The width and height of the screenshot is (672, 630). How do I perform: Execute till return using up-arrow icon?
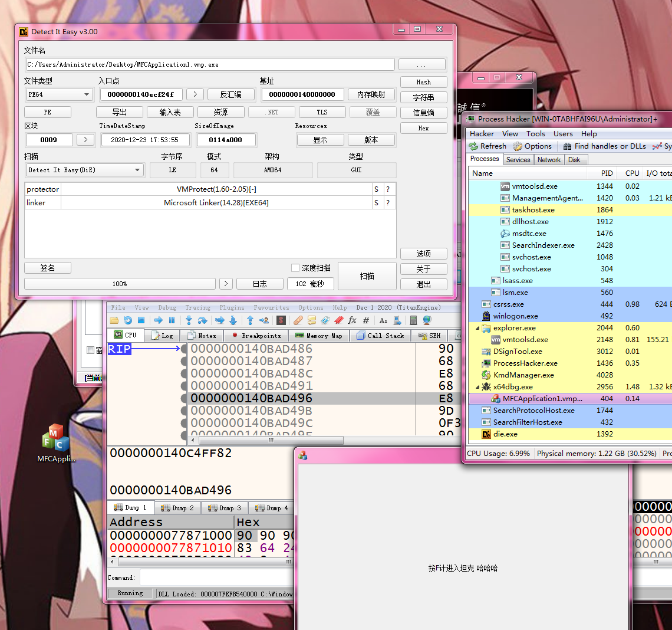coord(251,320)
